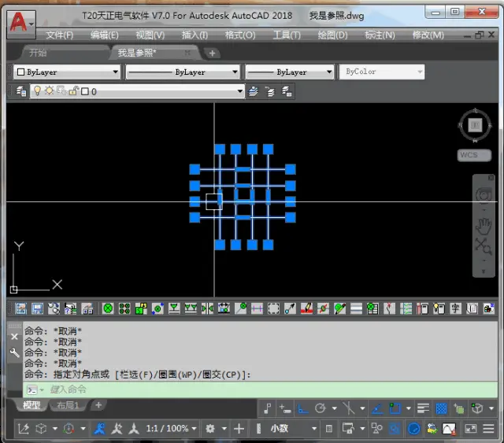Click the Steering Wheel icon in navigation bar

483,195
